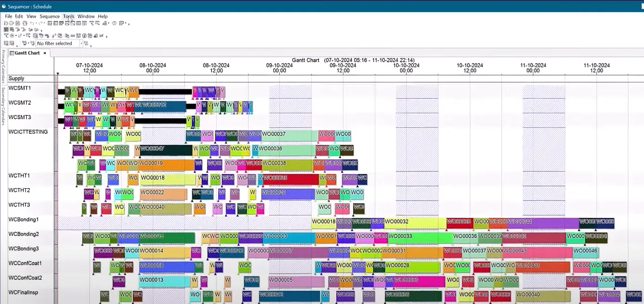Select the WCSMT2 resource row label
Image resolution: width=644 pixels, height=304 pixels.
click(20, 103)
